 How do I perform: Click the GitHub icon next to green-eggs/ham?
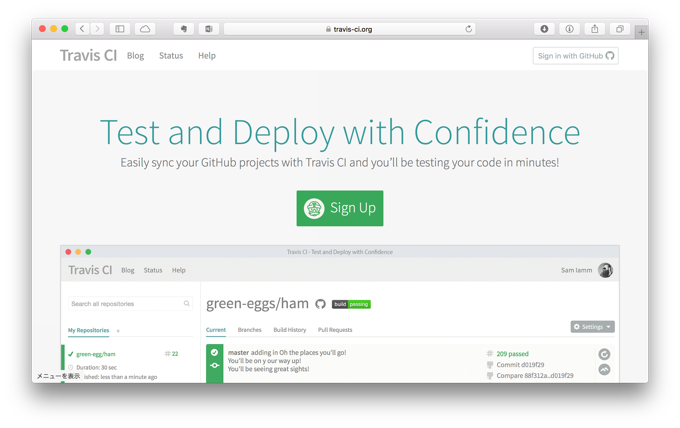coord(320,304)
